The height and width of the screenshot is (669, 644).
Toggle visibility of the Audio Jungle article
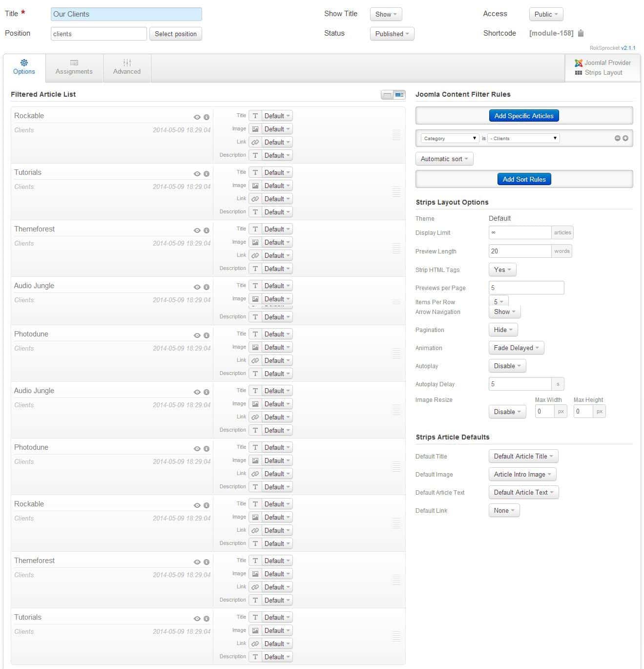coord(197,287)
